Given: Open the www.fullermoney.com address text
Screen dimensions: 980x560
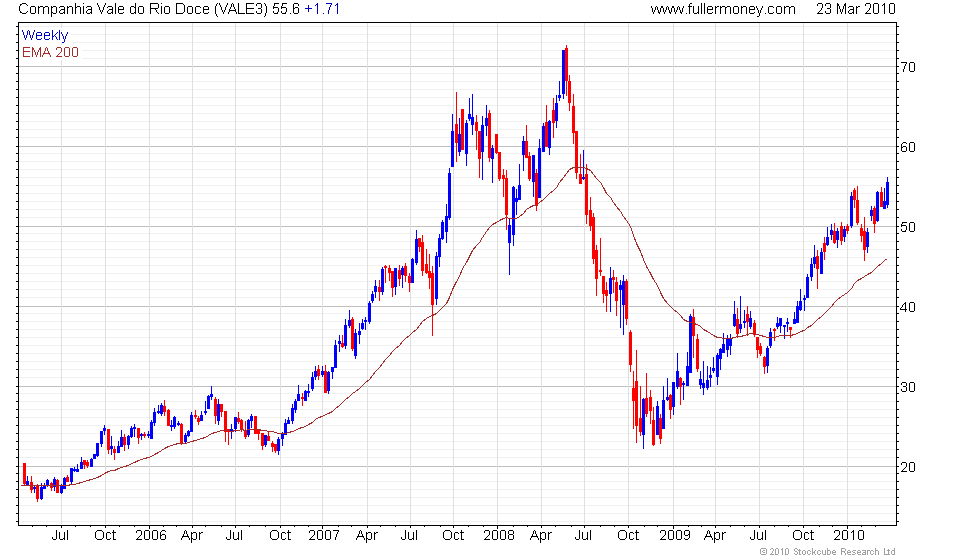Looking at the screenshot, I should point(723,9).
